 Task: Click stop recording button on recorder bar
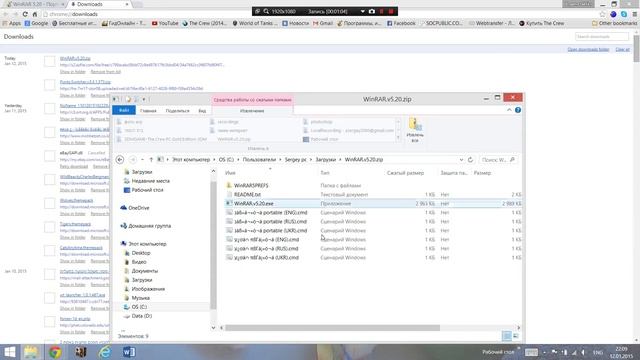point(391,11)
